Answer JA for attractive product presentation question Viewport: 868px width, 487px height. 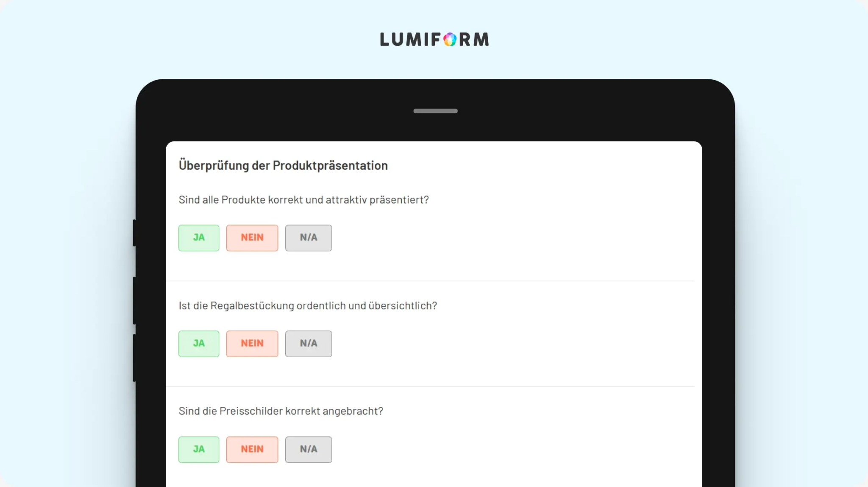click(x=199, y=238)
